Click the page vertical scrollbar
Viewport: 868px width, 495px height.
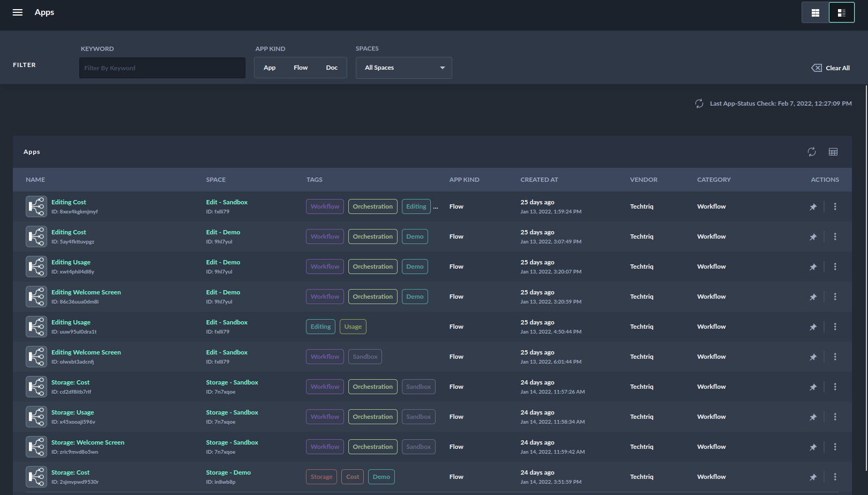pyautogui.click(x=866, y=279)
